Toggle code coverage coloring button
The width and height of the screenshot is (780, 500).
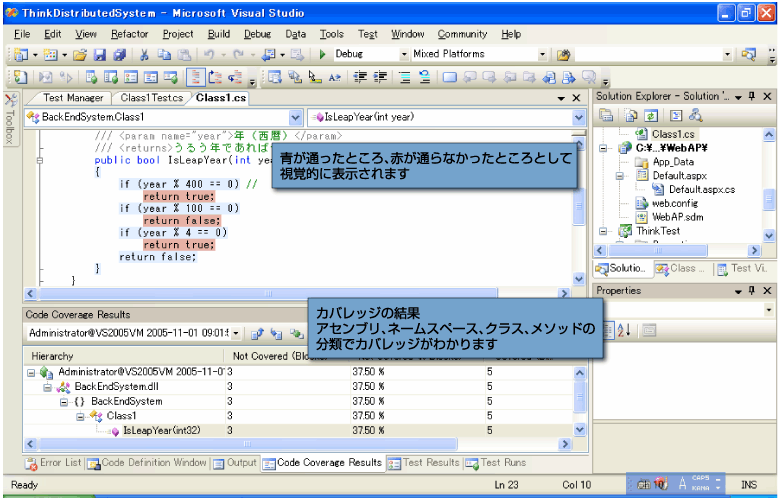(x=196, y=77)
